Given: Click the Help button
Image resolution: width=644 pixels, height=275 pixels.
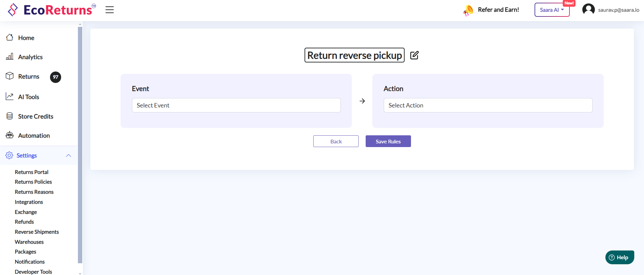Looking at the screenshot, I should [619, 257].
